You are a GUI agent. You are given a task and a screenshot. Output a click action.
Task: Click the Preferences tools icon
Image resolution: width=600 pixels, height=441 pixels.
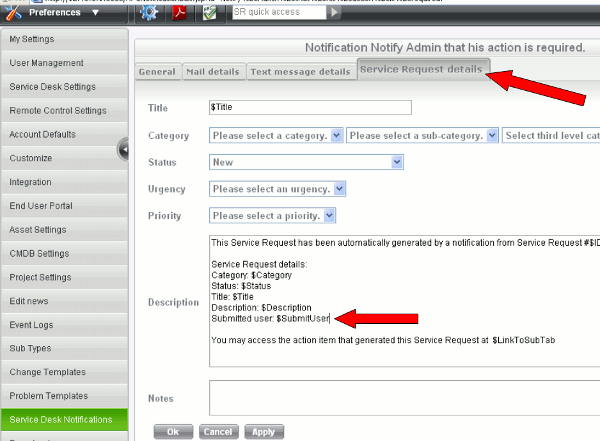(x=13, y=13)
